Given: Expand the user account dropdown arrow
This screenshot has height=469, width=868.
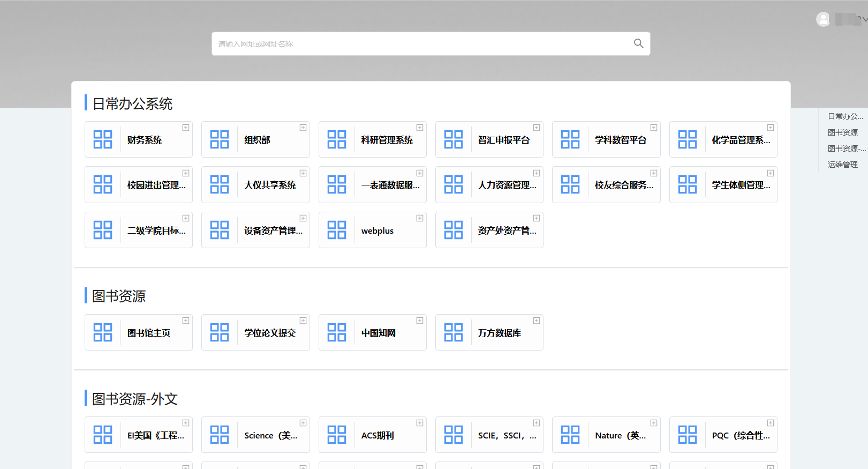Looking at the screenshot, I should 864,19.
